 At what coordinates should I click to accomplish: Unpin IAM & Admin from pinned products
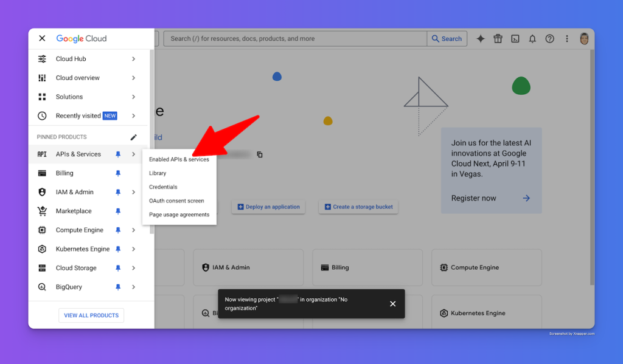118,192
